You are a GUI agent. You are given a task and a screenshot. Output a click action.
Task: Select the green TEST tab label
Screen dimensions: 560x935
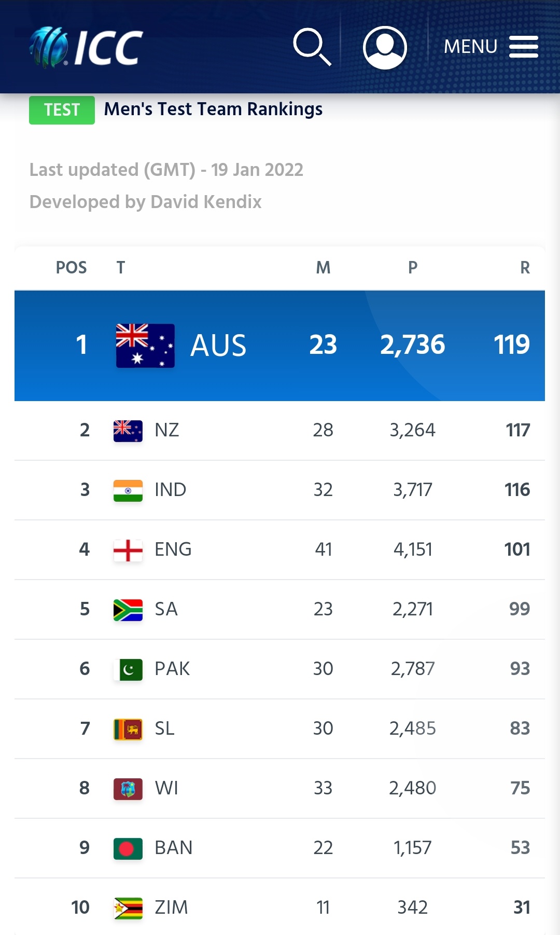[x=62, y=110]
